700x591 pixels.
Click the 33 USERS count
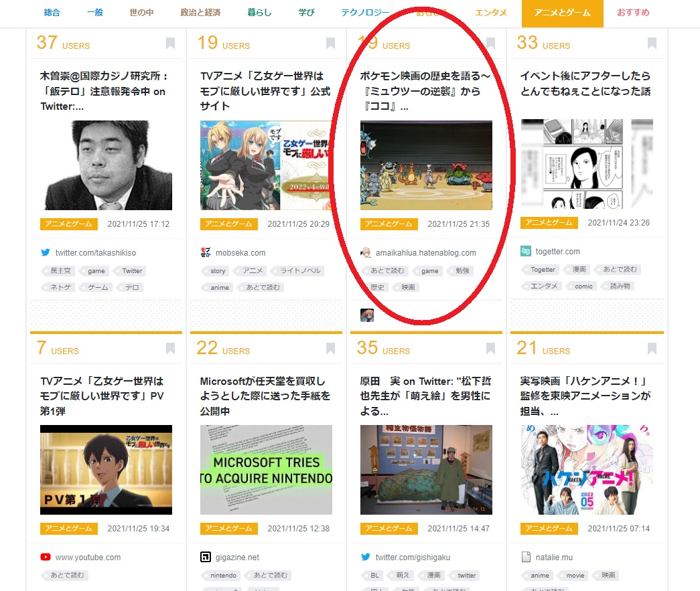tap(543, 43)
